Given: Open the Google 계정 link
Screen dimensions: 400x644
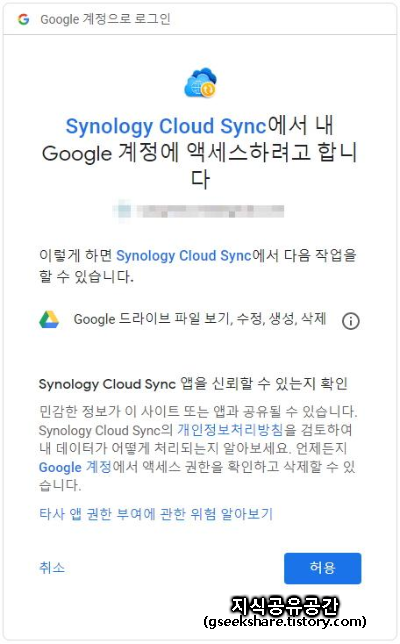Looking at the screenshot, I should [x=75, y=467].
